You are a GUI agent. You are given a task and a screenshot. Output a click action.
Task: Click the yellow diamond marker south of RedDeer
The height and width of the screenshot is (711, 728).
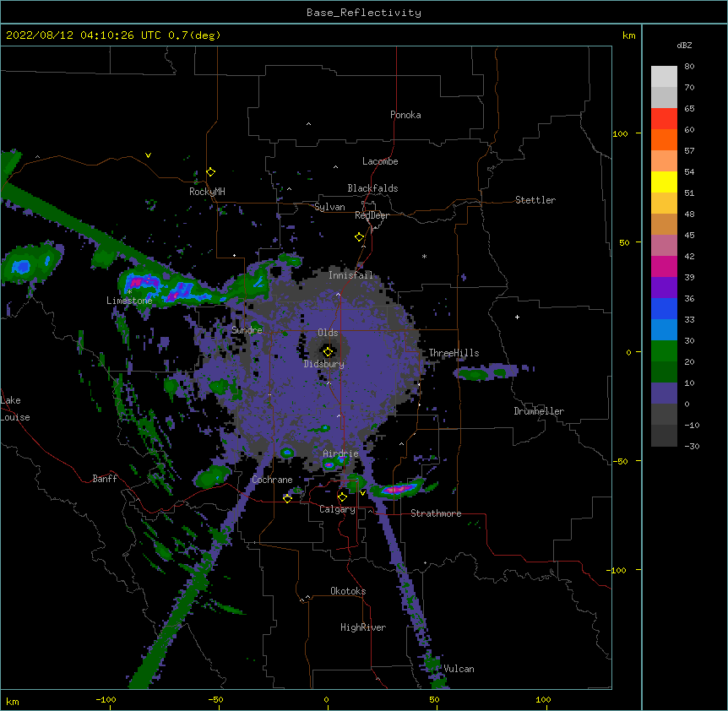[359, 237]
